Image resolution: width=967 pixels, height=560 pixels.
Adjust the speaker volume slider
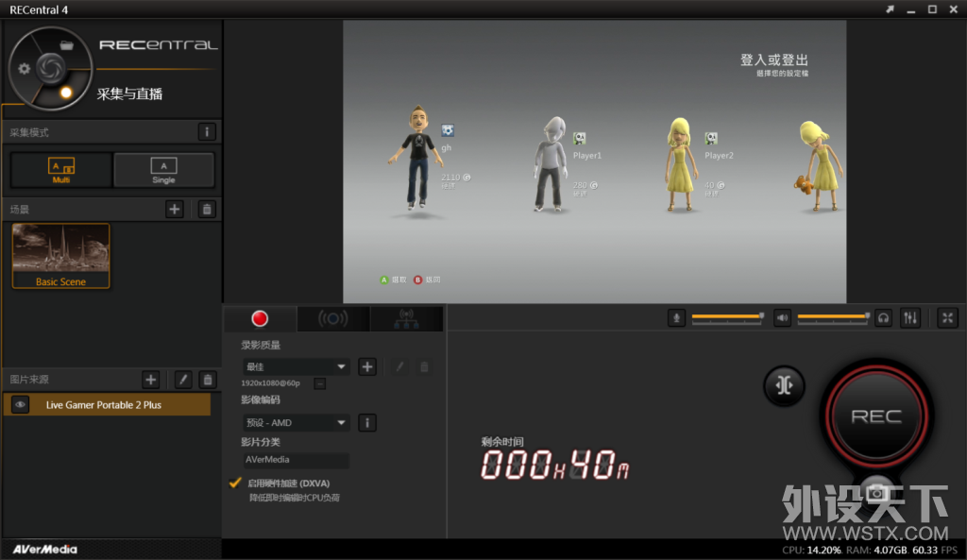pyautogui.click(x=834, y=317)
